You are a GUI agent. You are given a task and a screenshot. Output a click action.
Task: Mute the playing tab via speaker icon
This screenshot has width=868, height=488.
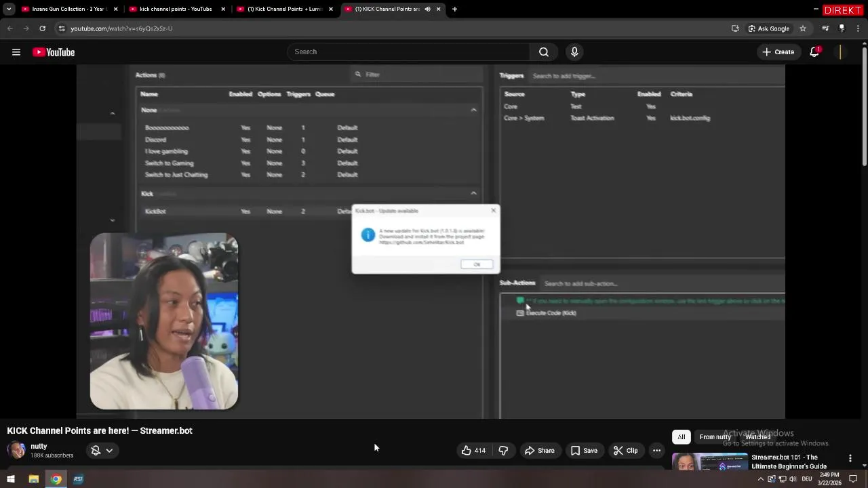(427, 9)
